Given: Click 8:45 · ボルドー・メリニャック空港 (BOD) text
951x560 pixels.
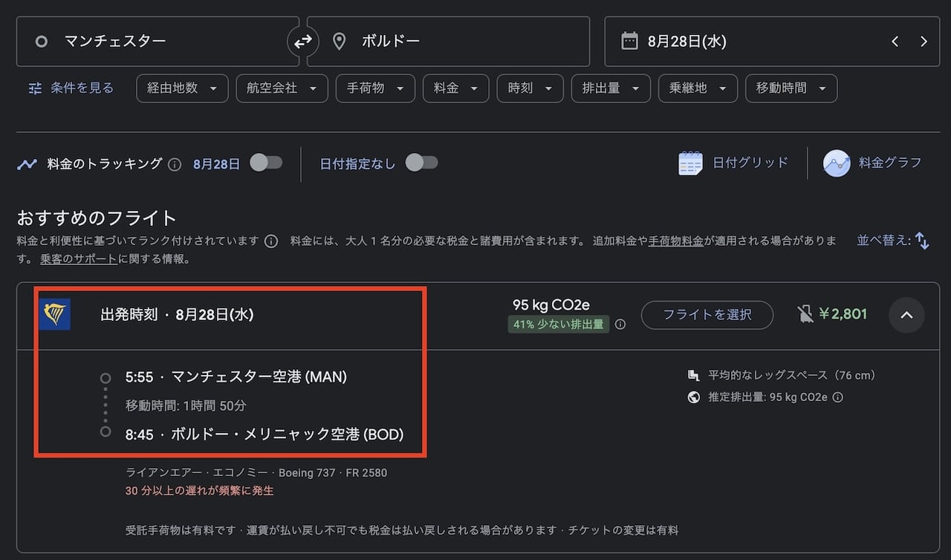Looking at the screenshot, I should (x=264, y=434).
